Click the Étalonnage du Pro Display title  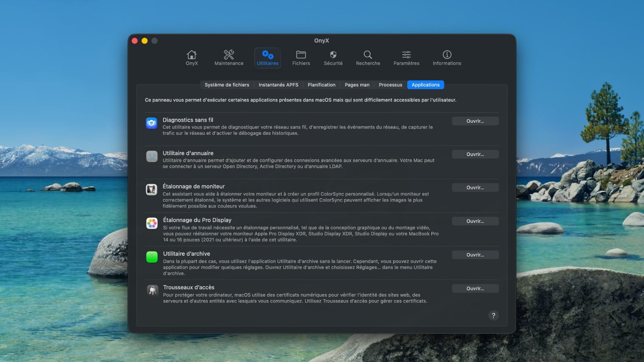[197, 220]
